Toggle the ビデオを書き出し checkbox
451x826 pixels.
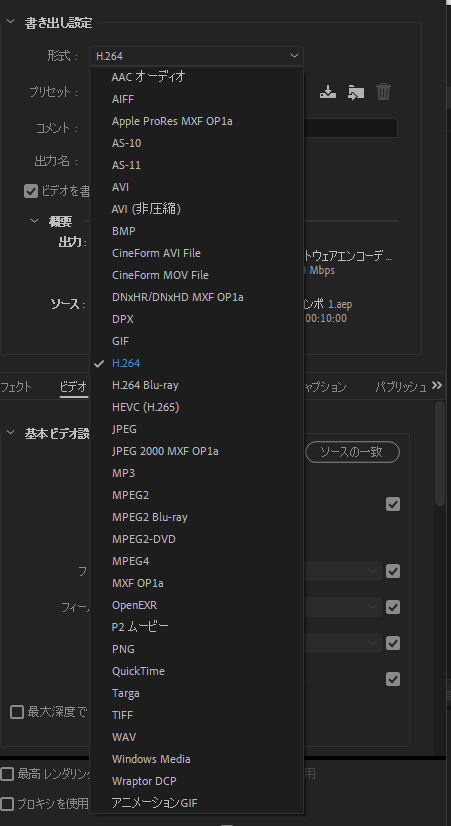(31, 191)
